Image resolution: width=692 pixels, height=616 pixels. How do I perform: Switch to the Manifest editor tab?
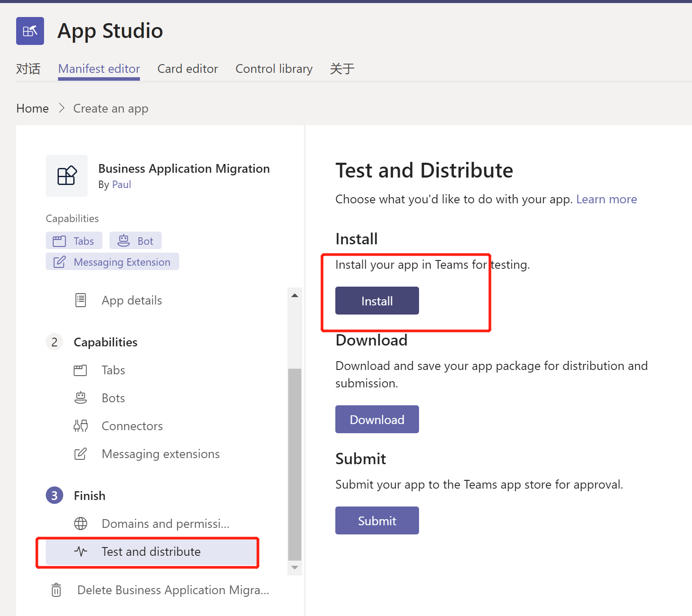(99, 68)
